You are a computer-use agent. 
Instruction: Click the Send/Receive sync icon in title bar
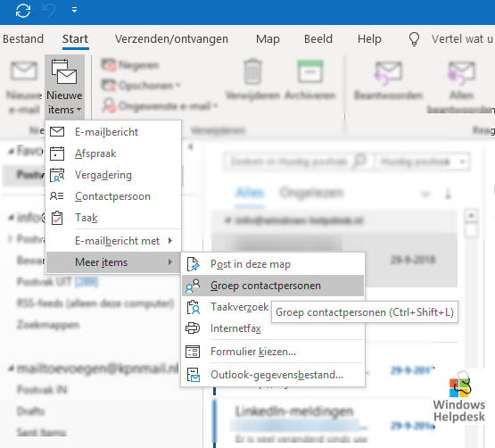[x=23, y=11]
